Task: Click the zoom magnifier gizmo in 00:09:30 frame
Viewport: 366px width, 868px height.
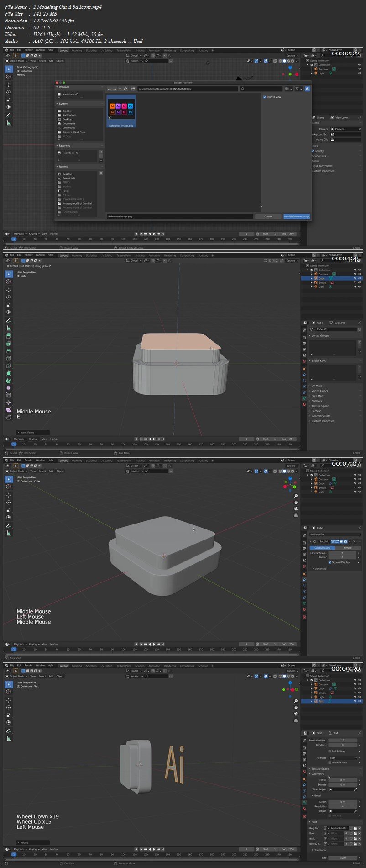Action: (x=296, y=701)
